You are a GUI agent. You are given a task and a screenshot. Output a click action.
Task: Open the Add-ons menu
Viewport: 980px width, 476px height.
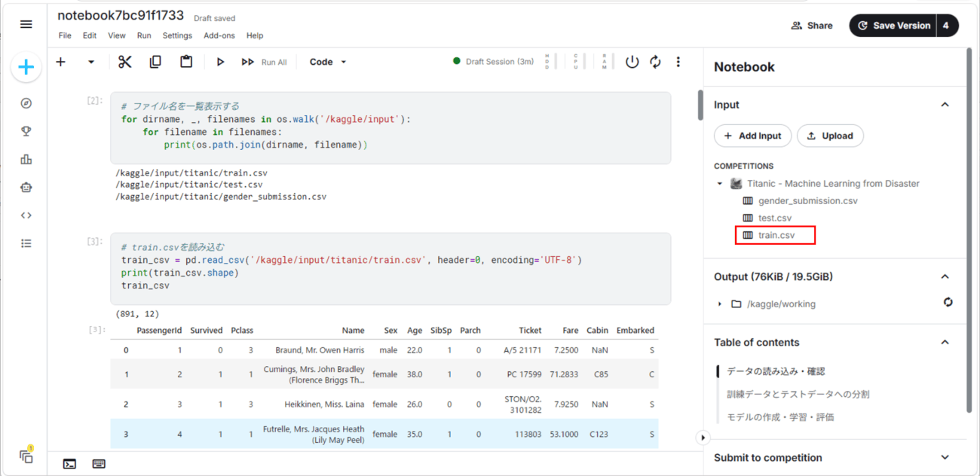click(x=219, y=35)
